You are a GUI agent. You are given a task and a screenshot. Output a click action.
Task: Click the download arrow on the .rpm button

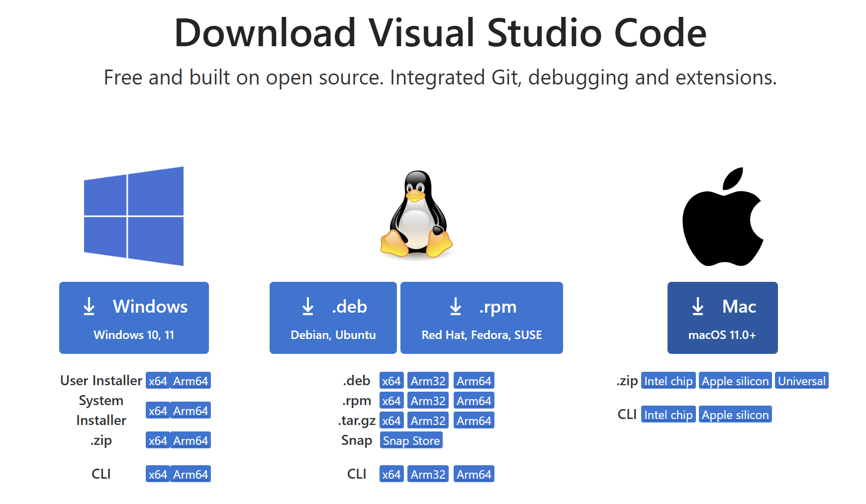point(456,307)
